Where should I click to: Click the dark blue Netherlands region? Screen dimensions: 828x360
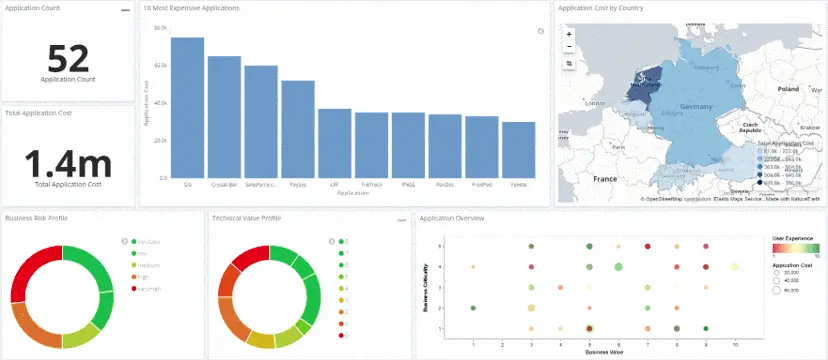pyautogui.click(x=645, y=83)
